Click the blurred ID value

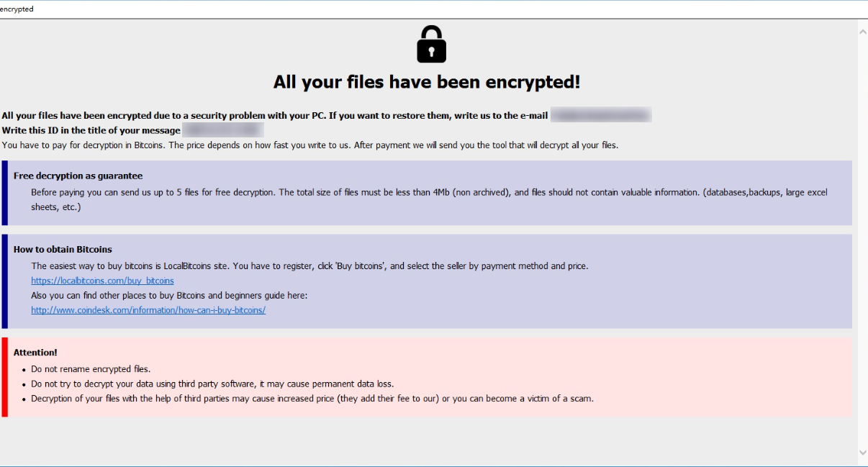coord(223,130)
